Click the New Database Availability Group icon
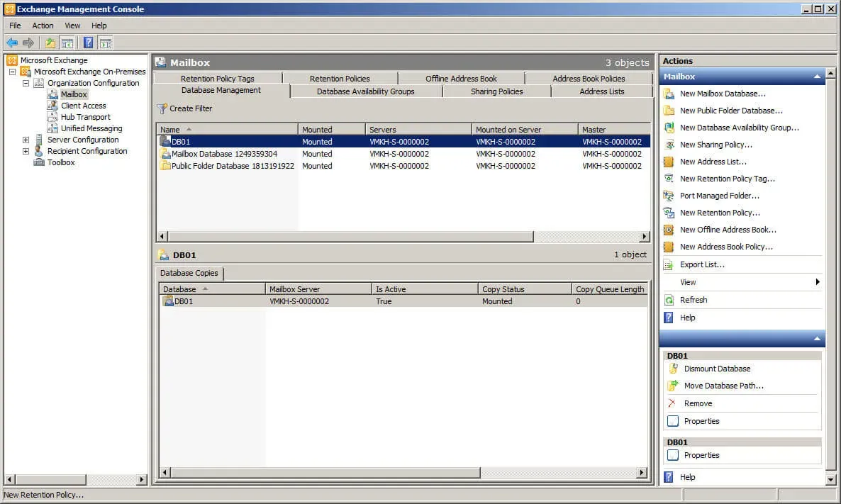The width and height of the screenshot is (841, 504). coord(669,128)
